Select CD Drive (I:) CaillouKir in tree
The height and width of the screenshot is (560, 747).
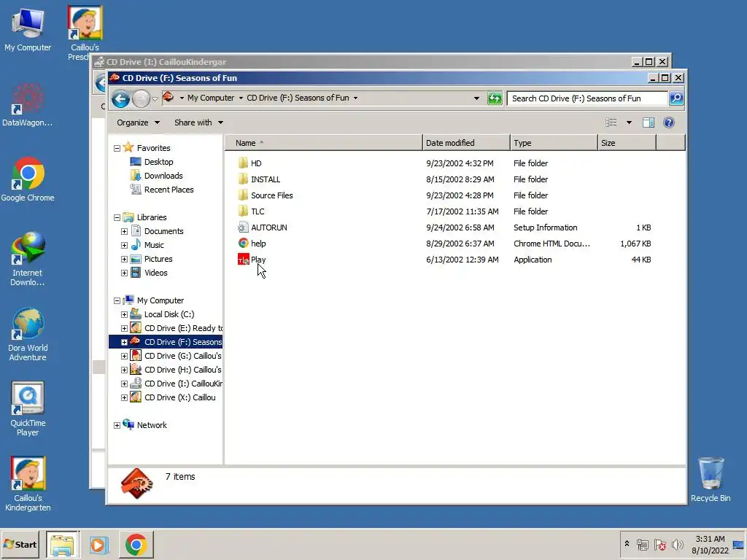[183, 384]
